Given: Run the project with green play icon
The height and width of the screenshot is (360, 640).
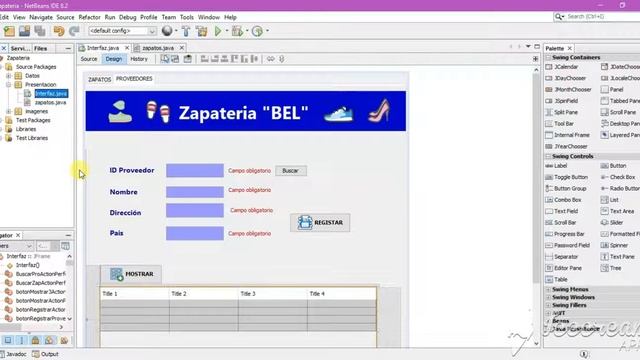Looking at the screenshot, I should coord(218,31).
